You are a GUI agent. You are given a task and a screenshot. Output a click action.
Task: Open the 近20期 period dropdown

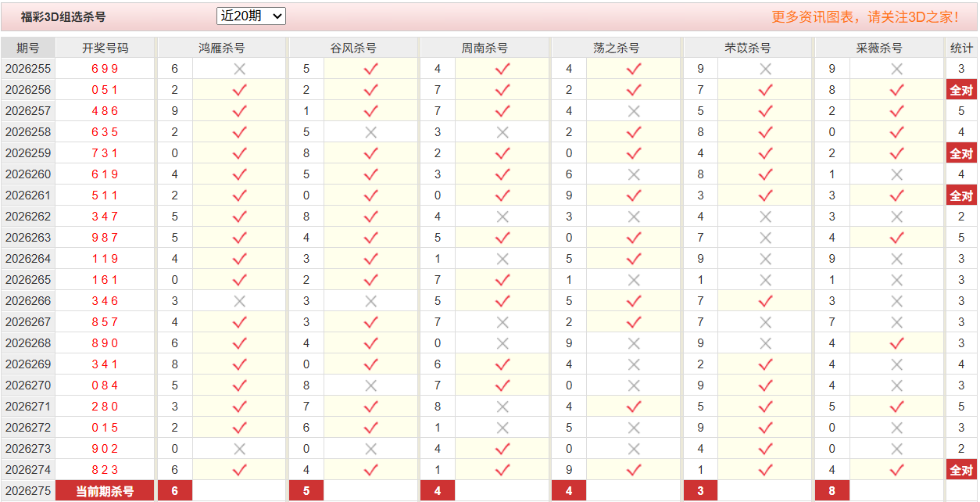tap(251, 16)
